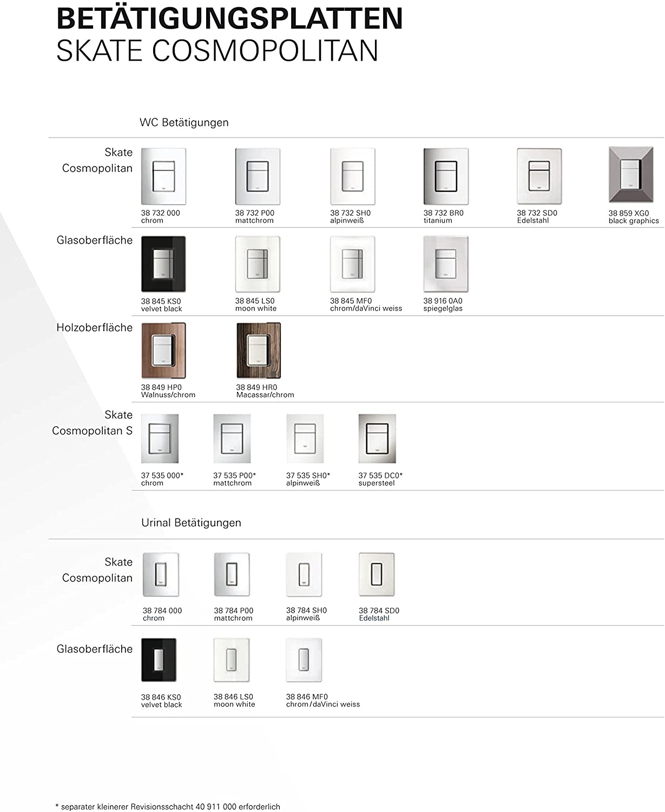Viewport: 665px width, 812px height.
Task: Click the label 'supersteel'
Action: (x=377, y=483)
